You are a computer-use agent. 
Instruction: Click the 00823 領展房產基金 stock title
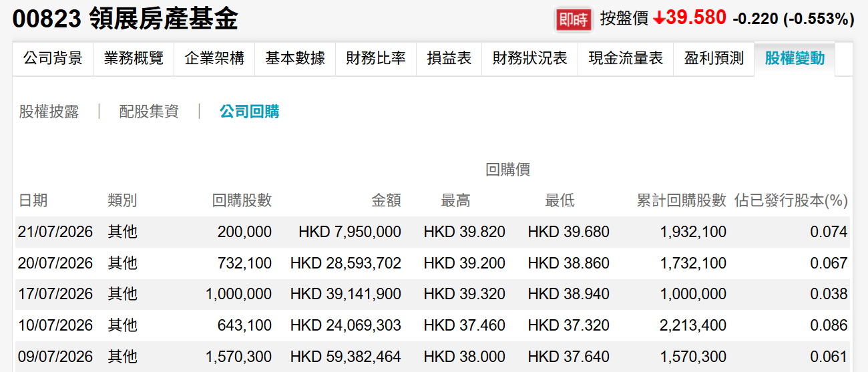125,19
